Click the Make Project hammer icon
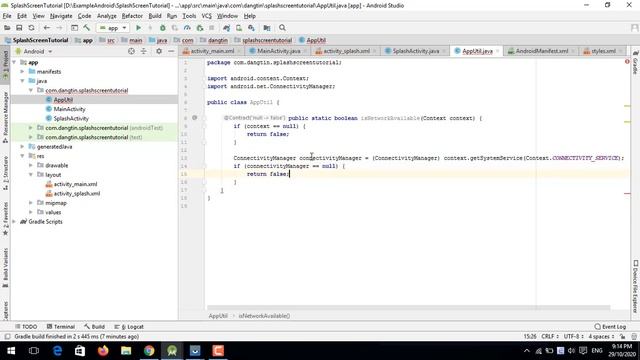This screenshot has width=640, height=360. (87, 28)
